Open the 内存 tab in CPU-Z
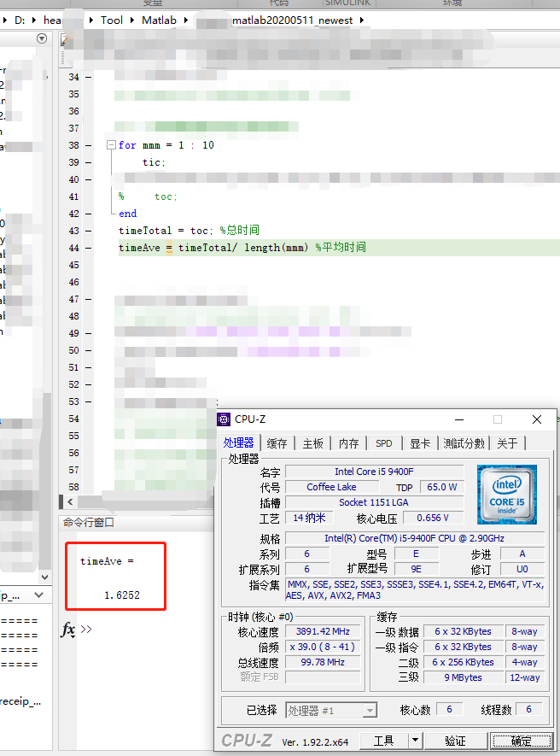Viewport: 560px width, 756px height. coord(348,443)
